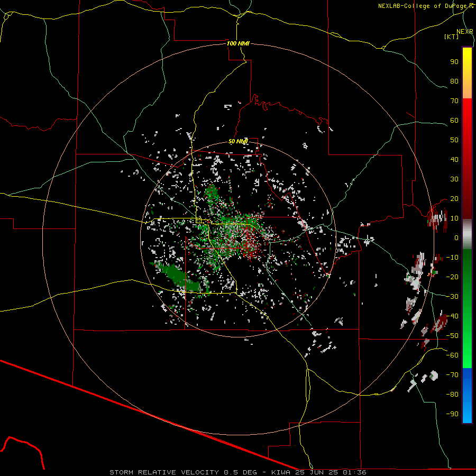Click the 70 value on the color scale
The height and width of the screenshot is (476, 476).
tap(454, 101)
